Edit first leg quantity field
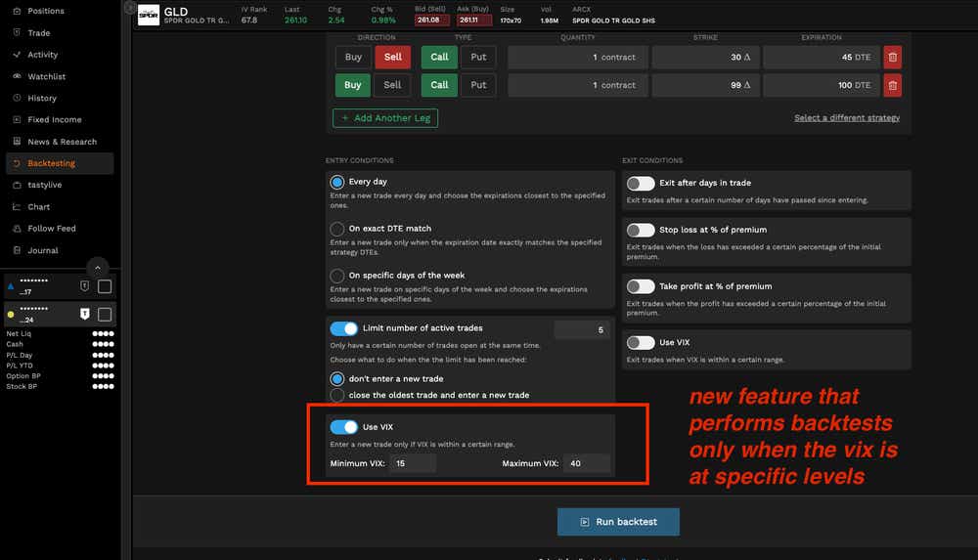This screenshot has height=560, width=978. tap(578, 58)
